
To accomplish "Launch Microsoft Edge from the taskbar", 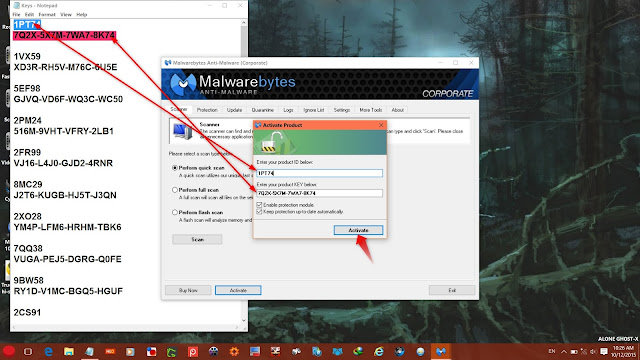I will coord(49,351).
